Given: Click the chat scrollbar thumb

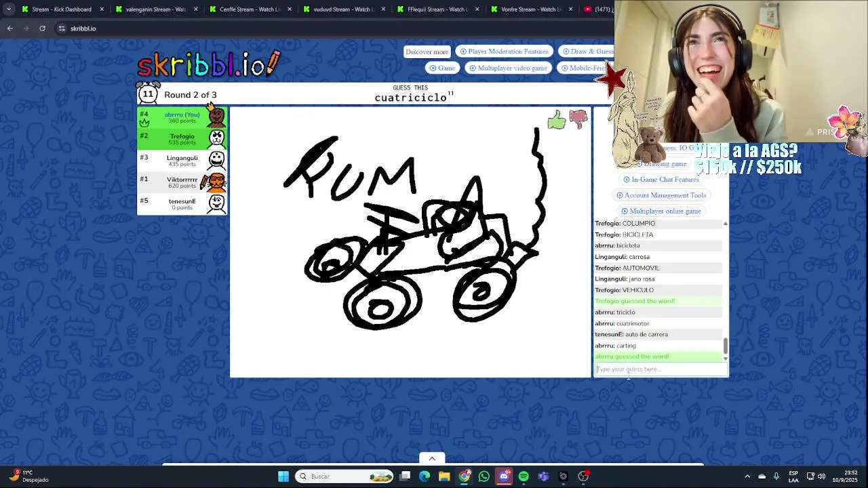Looking at the screenshot, I should [726, 346].
